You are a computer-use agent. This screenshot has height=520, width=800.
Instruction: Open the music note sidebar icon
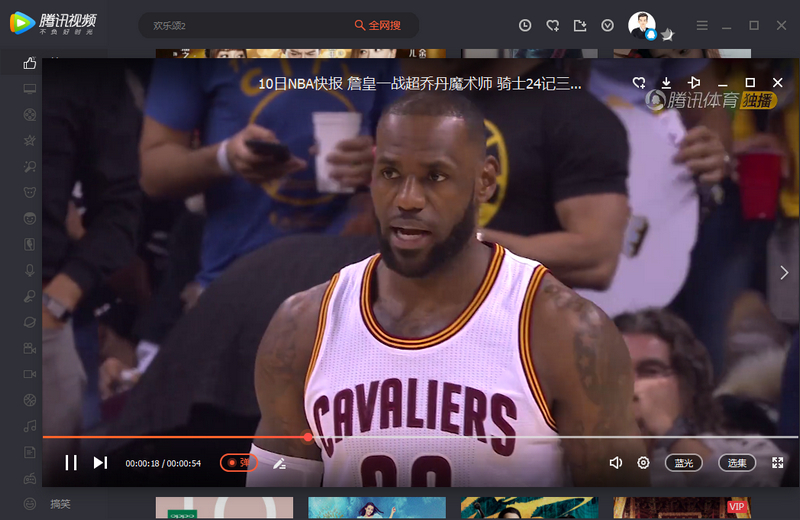[30, 426]
